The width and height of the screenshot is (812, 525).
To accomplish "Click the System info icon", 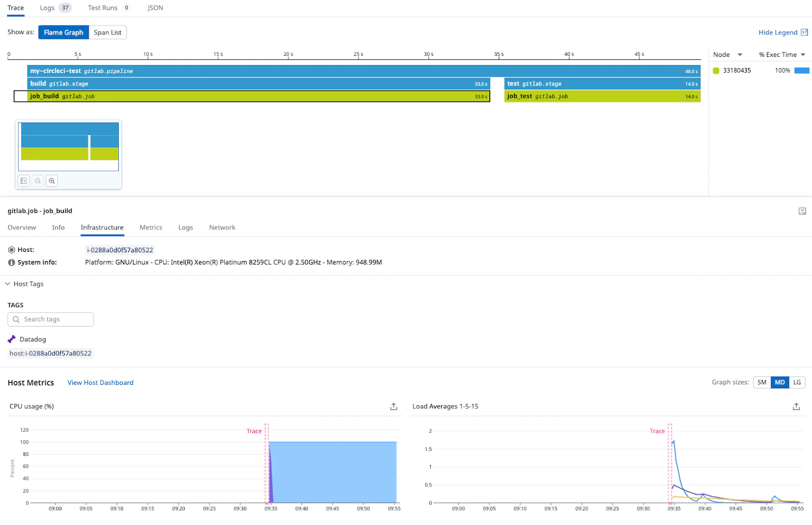I will pos(12,262).
